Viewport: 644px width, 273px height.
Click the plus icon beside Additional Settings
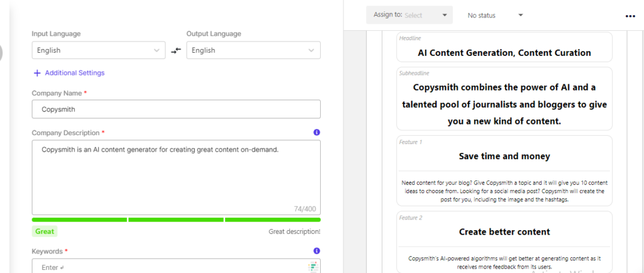[x=37, y=73]
